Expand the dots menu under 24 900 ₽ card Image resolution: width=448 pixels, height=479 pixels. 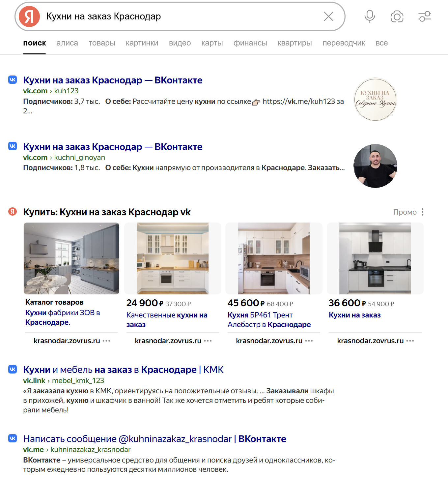208,341
